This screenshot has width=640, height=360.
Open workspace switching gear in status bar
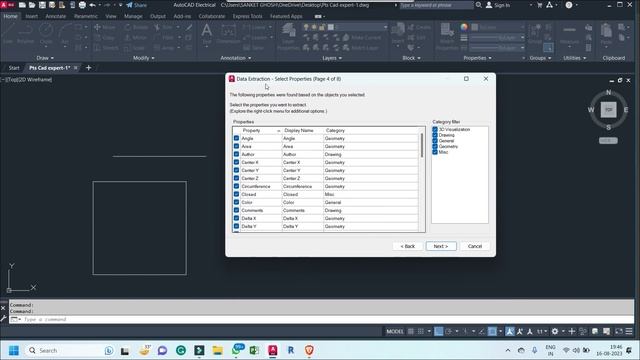(555, 331)
